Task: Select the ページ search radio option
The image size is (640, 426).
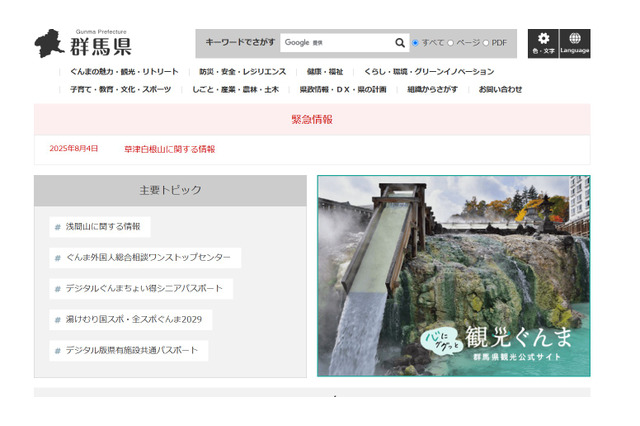Action: 451,43
